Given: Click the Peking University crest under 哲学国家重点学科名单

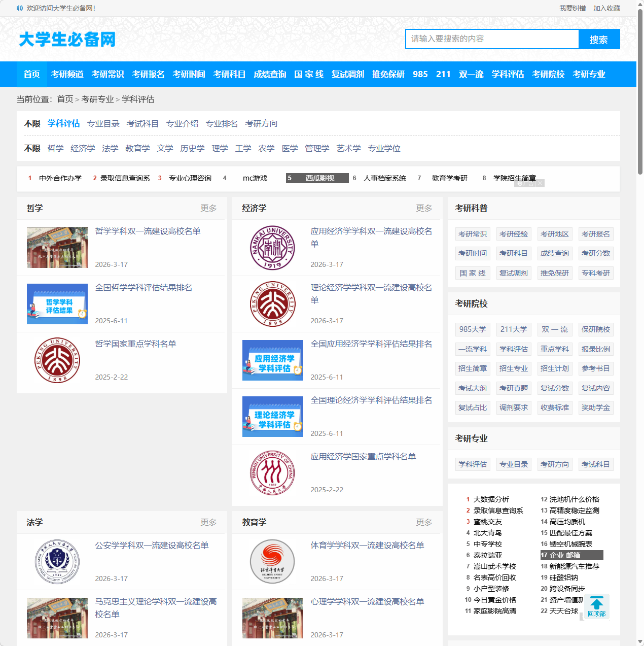Looking at the screenshot, I should pos(57,360).
